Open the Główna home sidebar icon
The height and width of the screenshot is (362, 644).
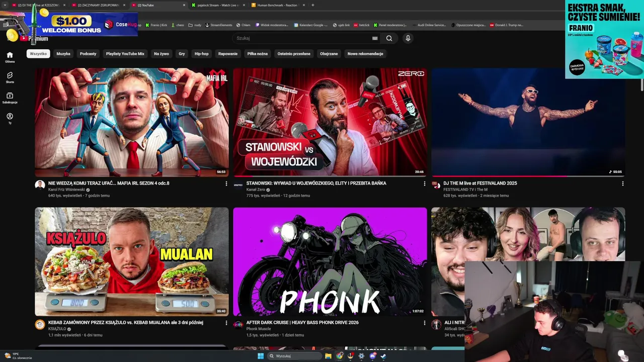[10, 57]
